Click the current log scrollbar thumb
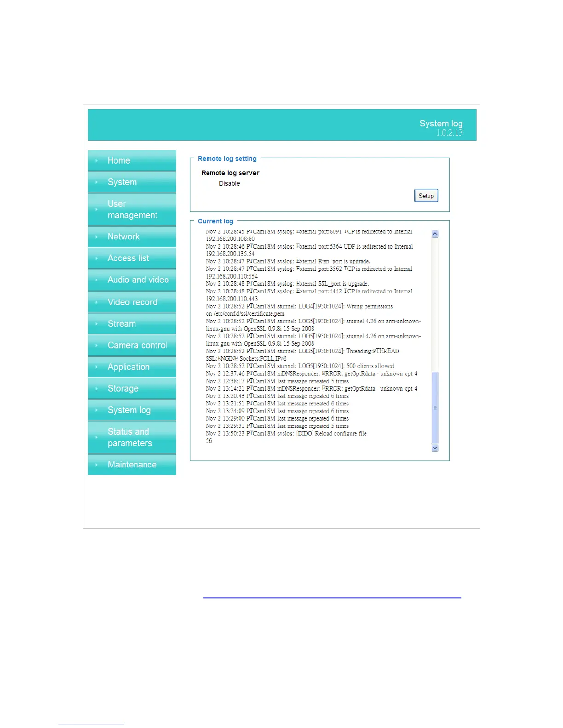The image size is (563, 728). tap(435, 408)
